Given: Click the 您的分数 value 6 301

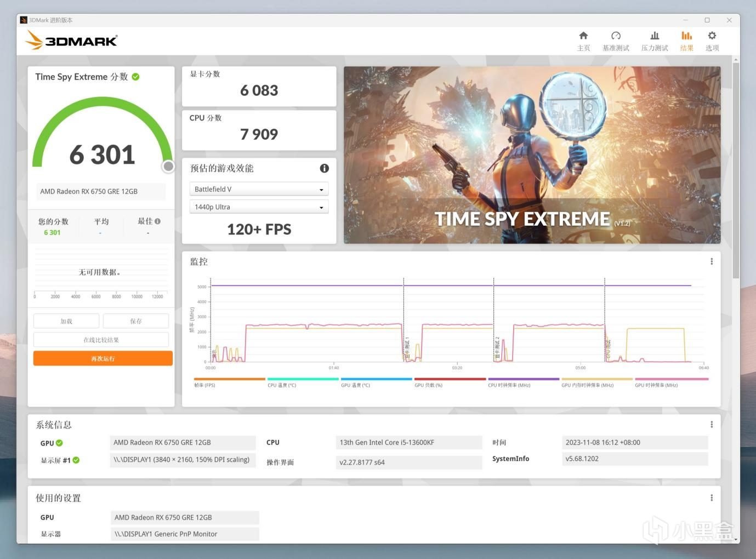Looking at the screenshot, I should click(52, 232).
